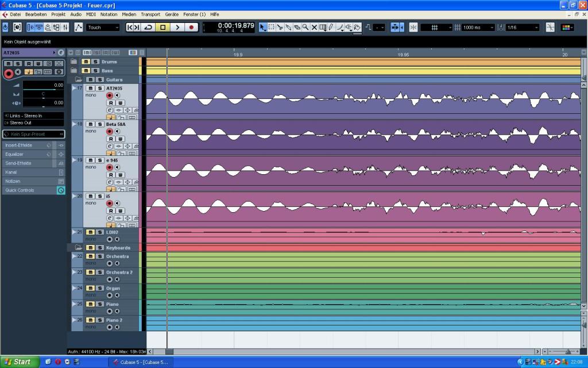Click the Quick Controls icon in inspector

pos(61,190)
